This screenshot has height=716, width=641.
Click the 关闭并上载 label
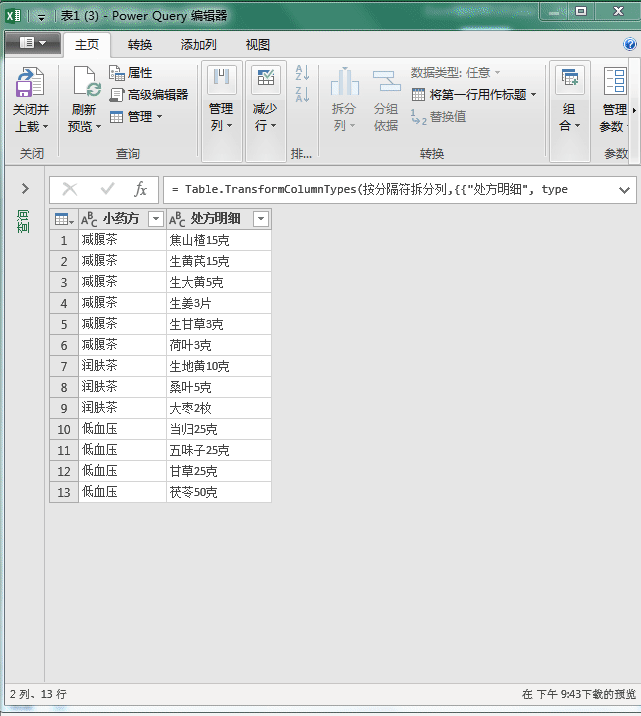(31, 118)
